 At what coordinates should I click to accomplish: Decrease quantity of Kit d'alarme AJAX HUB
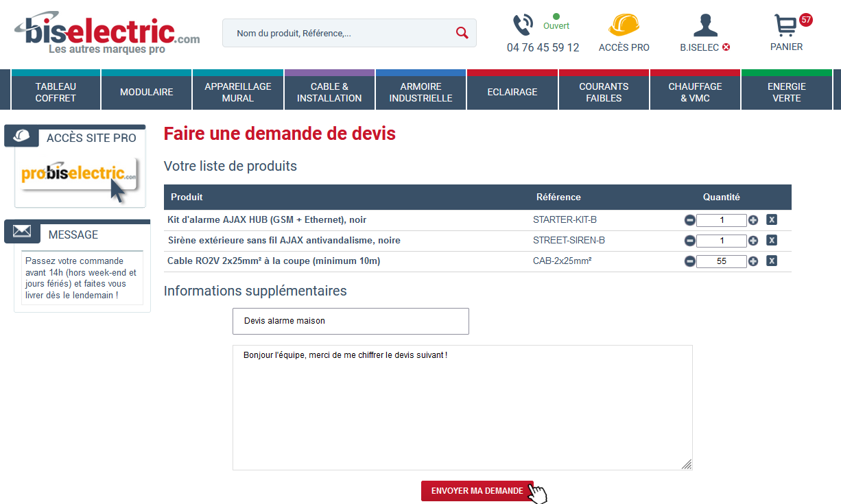point(689,220)
